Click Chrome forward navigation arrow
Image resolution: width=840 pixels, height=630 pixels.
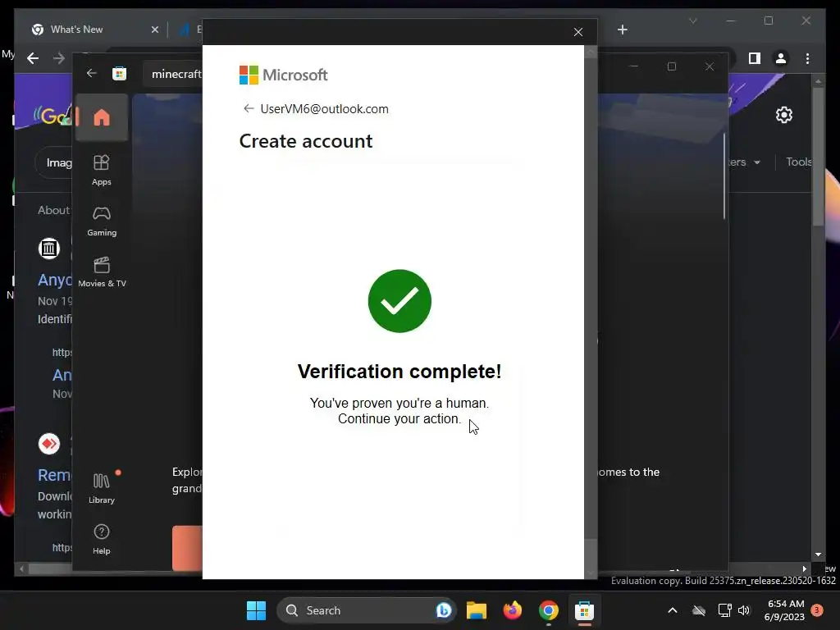pos(58,58)
